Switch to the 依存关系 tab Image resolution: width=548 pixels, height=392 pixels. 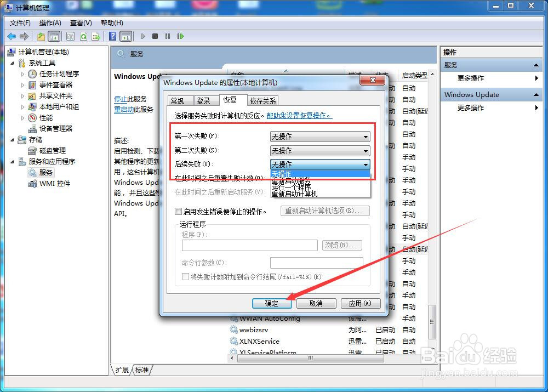point(263,101)
